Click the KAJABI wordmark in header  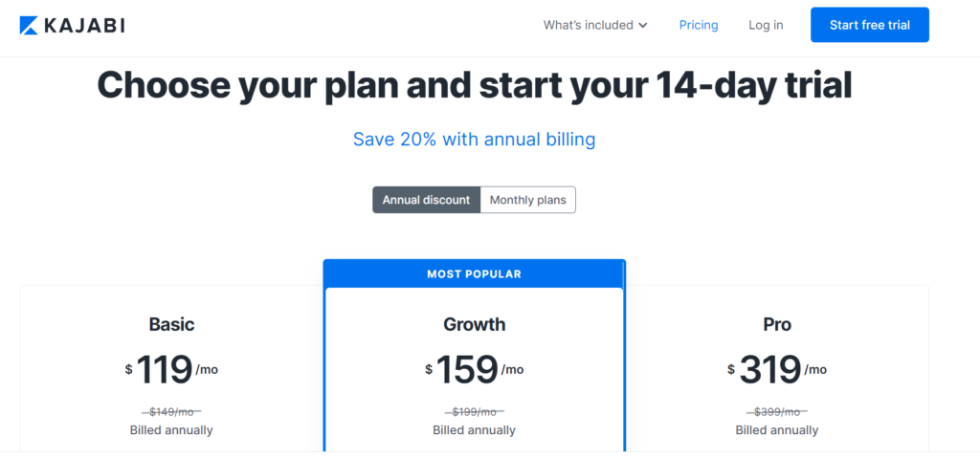coord(84,26)
